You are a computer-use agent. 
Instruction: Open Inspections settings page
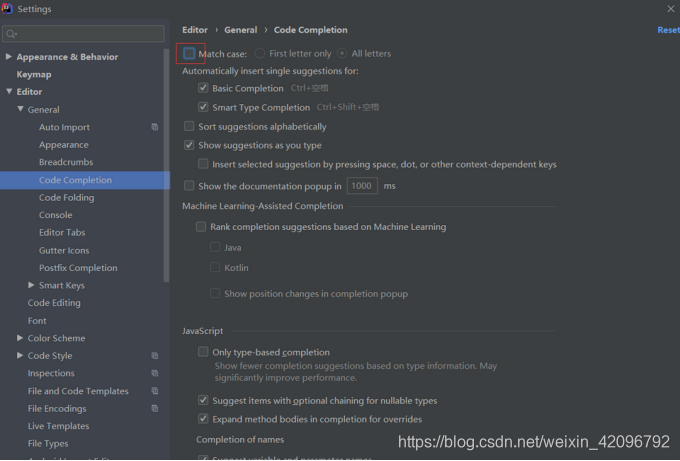coord(51,373)
